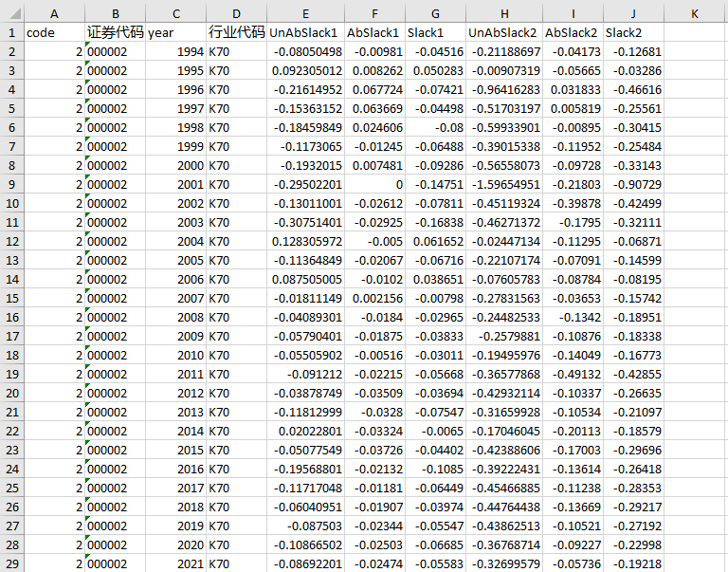The image size is (728, 572).
Task: Click the K70 cell in row 2
Action: [236, 51]
